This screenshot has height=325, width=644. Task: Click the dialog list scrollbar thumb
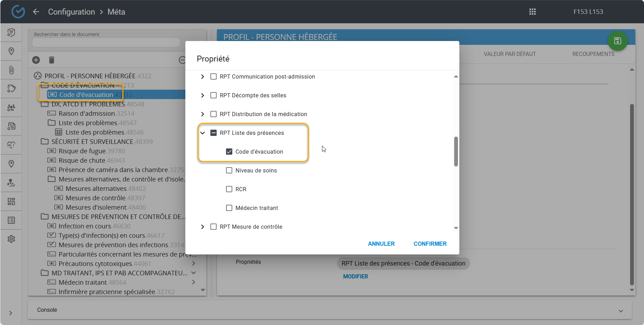pos(456,152)
